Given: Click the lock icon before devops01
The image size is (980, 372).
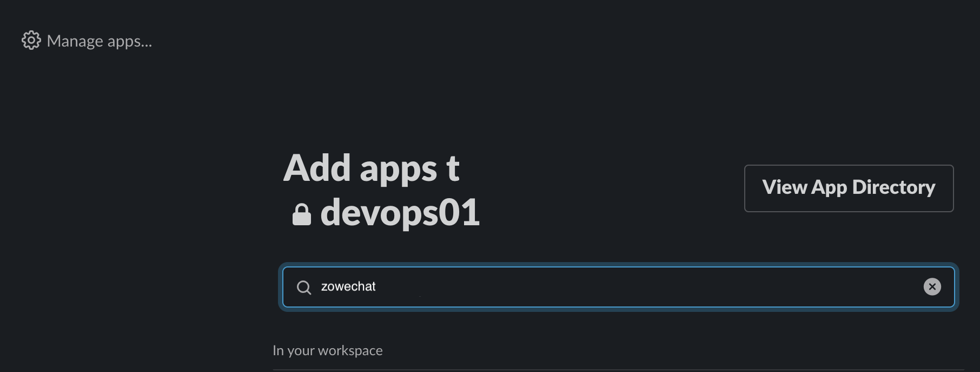Looking at the screenshot, I should click(x=301, y=214).
